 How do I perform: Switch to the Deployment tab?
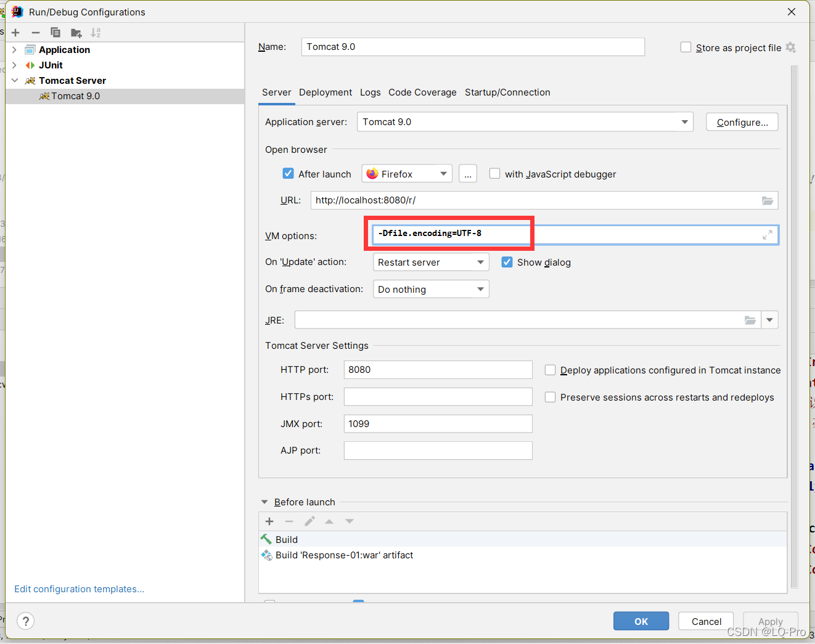[x=326, y=92]
